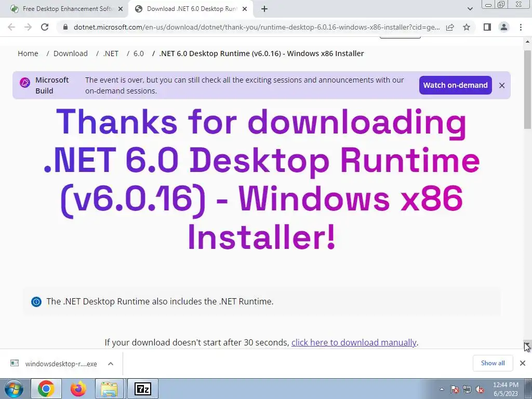Open a new browser tab
This screenshot has width=532, height=399.
[264, 9]
